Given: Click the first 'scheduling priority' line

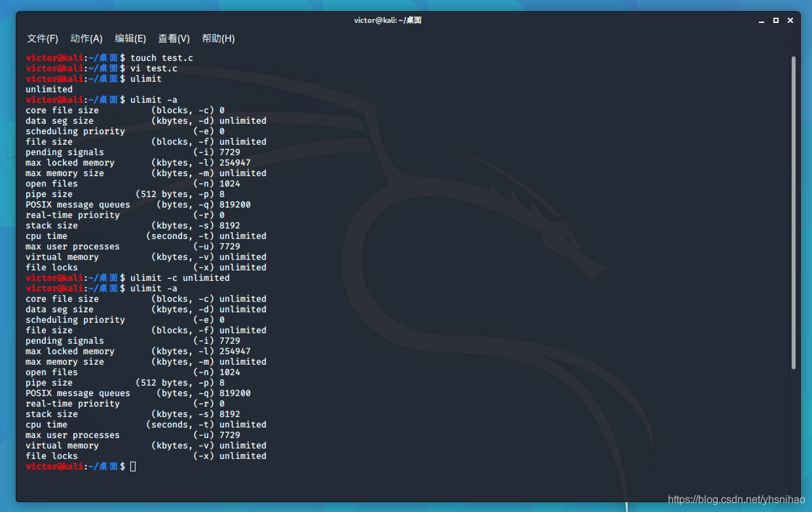Looking at the screenshot, I should (125, 131).
